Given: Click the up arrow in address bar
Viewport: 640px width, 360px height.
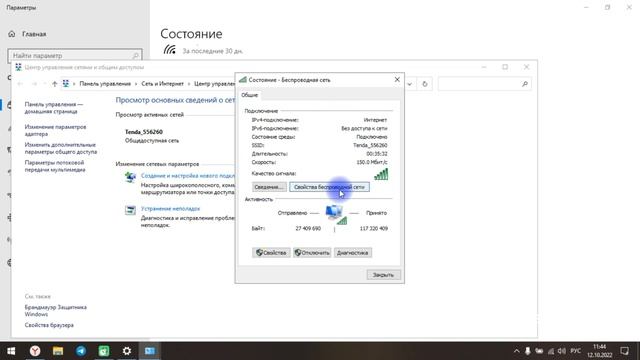Looking at the screenshot, I should click(x=54, y=84).
